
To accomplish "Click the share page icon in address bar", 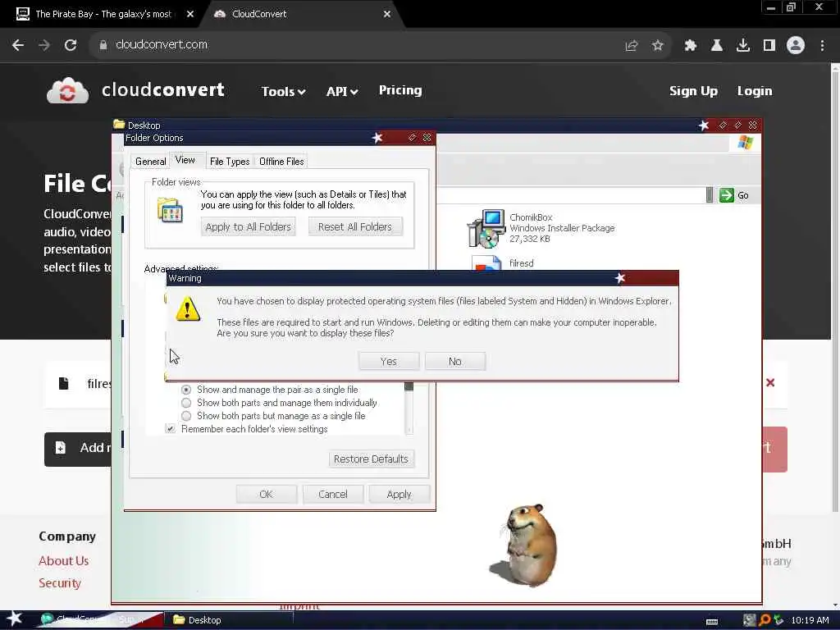I will click(x=632, y=46).
